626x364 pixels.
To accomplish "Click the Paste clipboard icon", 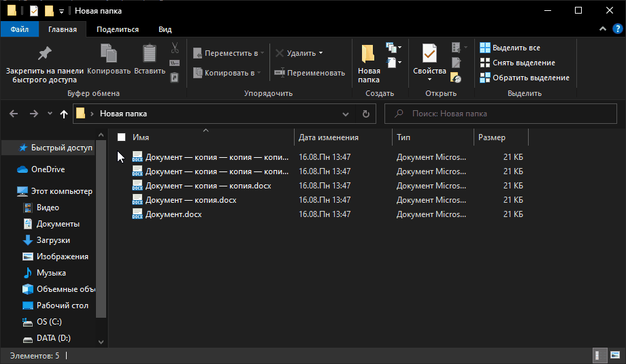I will pyautogui.click(x=149, y=54).
